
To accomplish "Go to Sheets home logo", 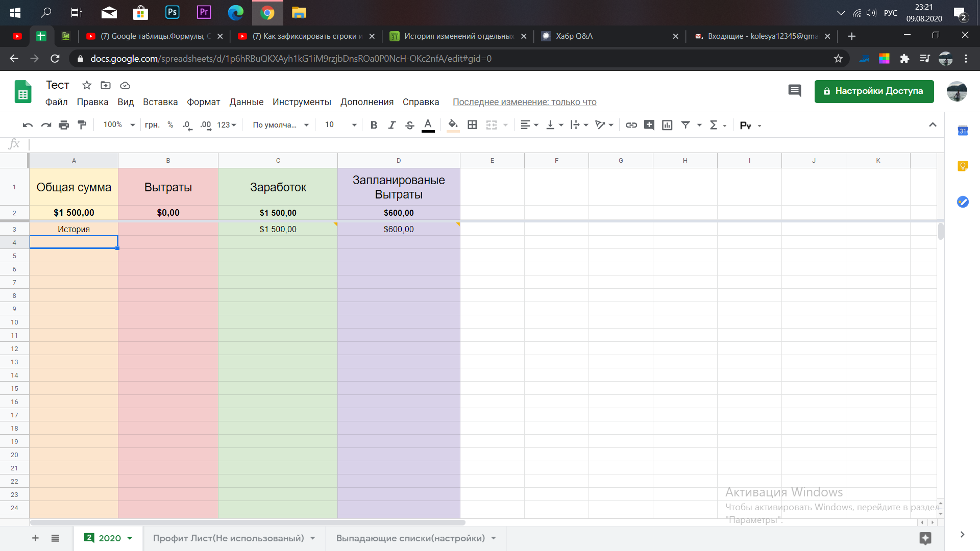I will point(23,92).
